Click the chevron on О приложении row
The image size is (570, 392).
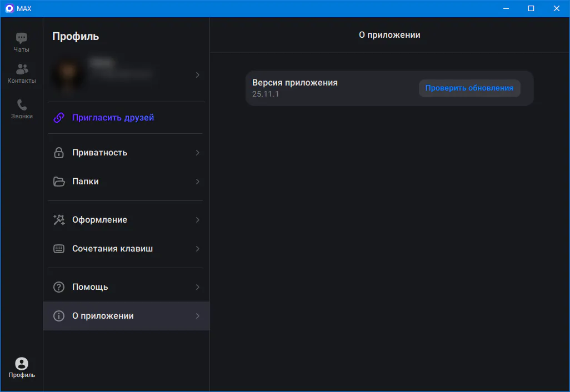pyautogui.click(x=197, y=316)
